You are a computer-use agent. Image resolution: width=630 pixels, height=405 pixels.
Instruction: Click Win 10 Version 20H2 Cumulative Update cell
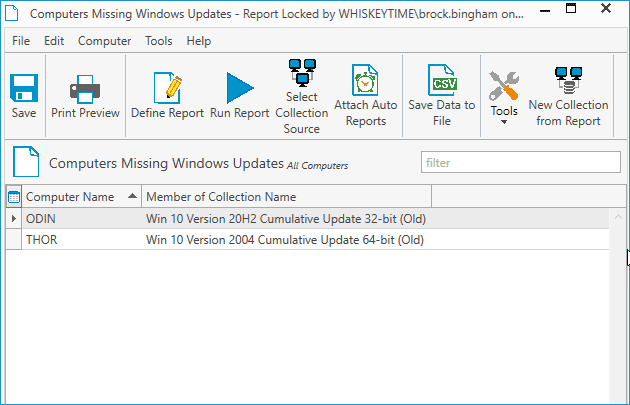[286, 219]
